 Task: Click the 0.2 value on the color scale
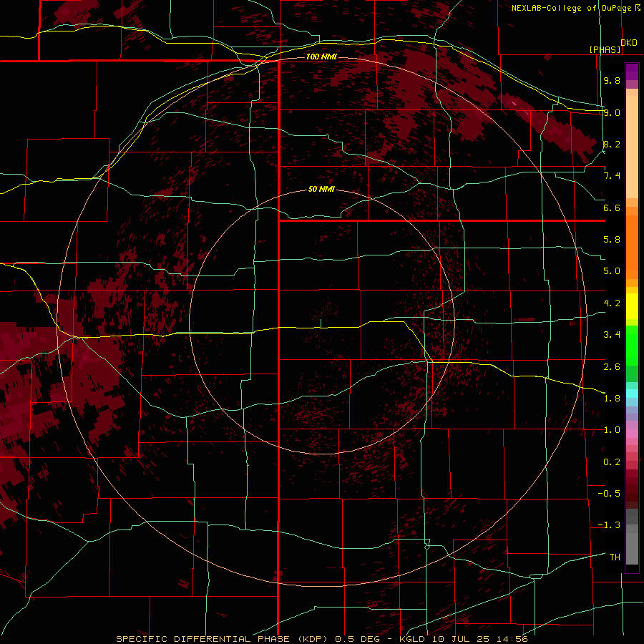[612, 462]
